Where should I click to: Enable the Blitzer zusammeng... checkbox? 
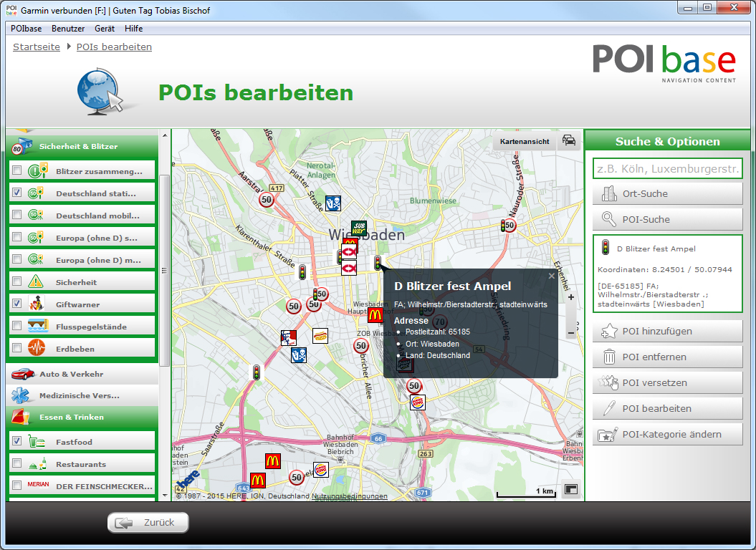click(x=16, y=171)
